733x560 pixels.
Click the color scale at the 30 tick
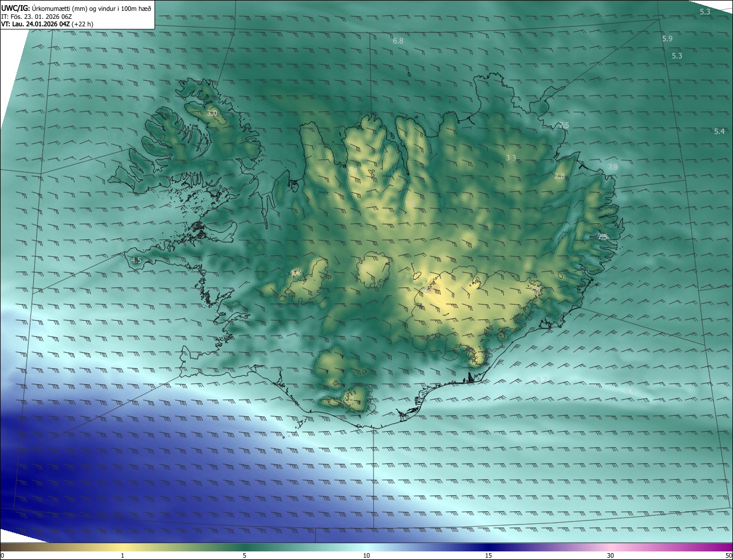pyautogui.click(x=610, y=555)
